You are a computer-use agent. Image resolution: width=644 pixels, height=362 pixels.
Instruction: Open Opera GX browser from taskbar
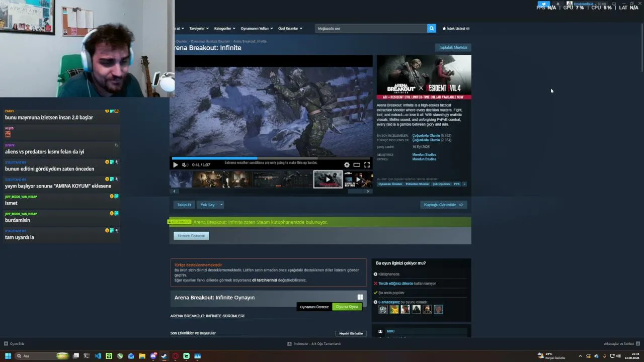coord(175,356)
